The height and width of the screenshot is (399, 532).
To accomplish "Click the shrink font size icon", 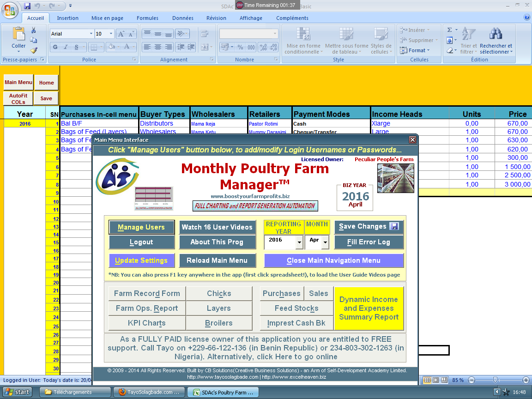I will (x=131, y=34).
